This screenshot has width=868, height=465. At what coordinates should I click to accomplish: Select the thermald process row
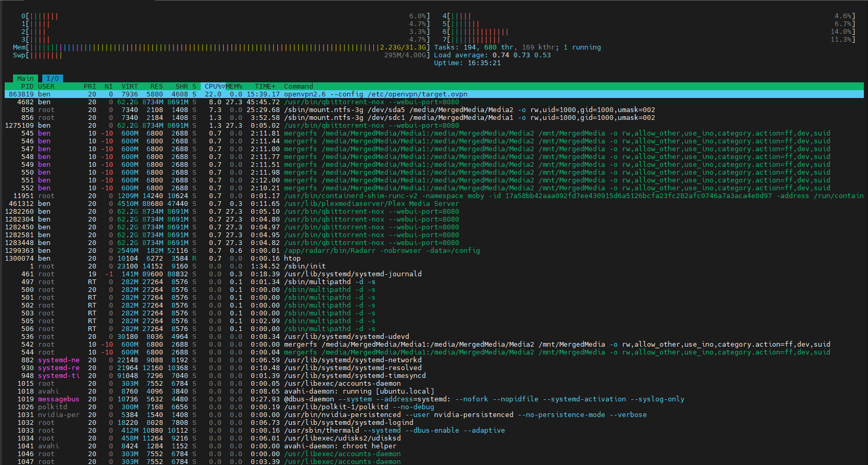coord(434,431)
